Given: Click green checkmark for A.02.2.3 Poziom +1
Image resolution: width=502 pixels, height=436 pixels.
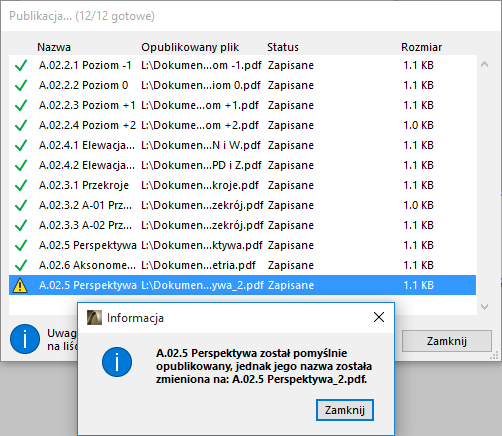Looking at the screenshot, I should coord(21,105).
